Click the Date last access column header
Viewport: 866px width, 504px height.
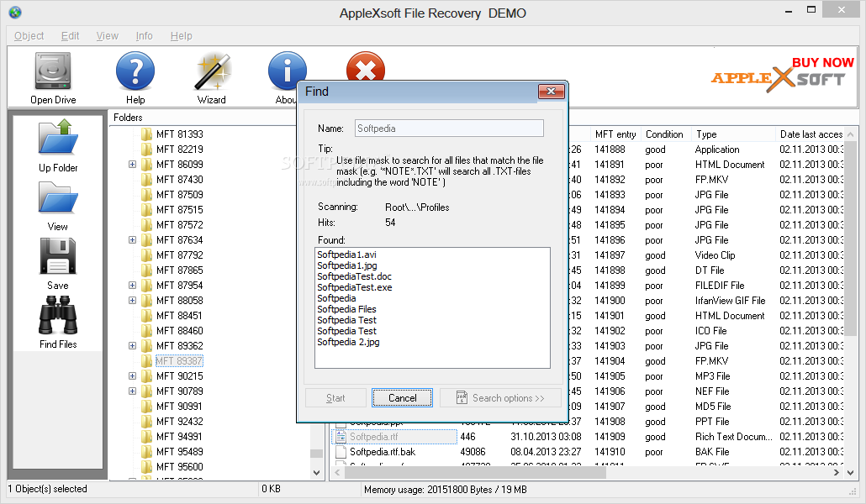(811, 134)
